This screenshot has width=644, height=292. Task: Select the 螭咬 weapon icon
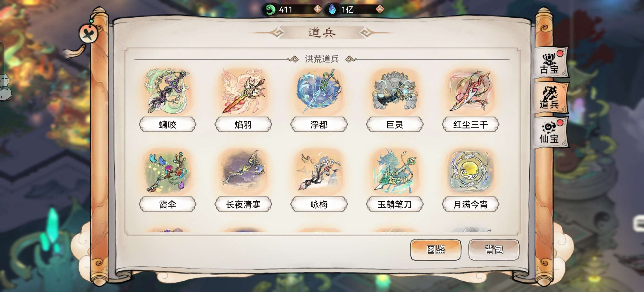point(168,91)
